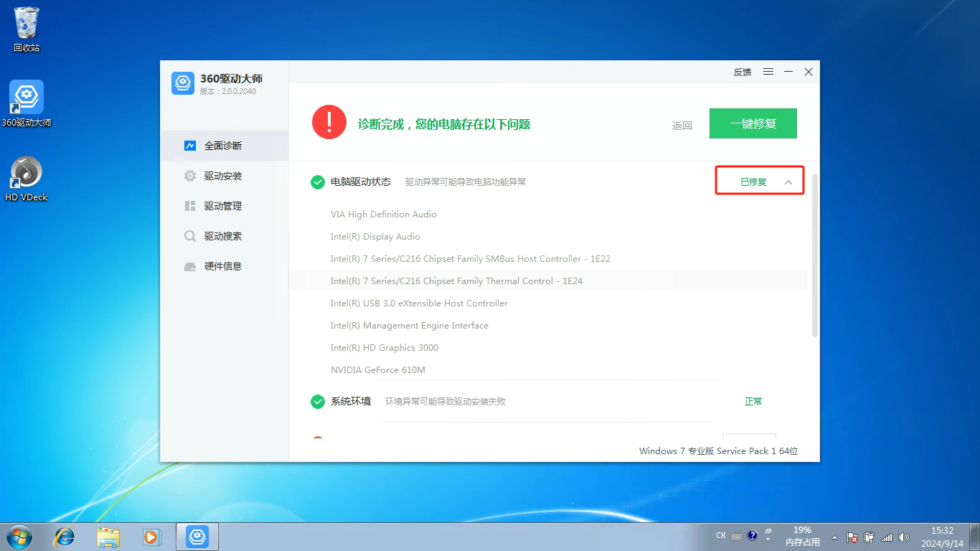Go to 驱动搜索 page

click(x=224, y=236)
